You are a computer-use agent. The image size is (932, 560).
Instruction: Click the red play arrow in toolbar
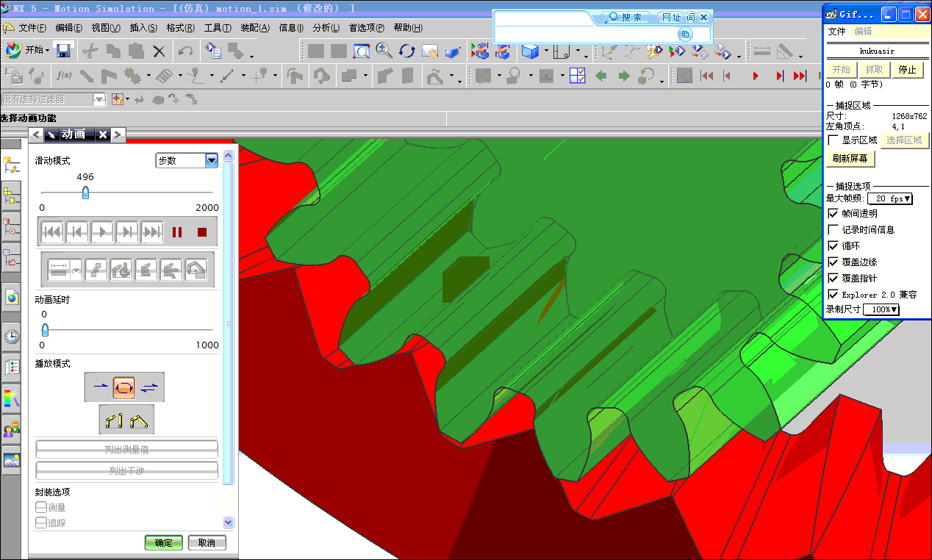click(755, 76)
